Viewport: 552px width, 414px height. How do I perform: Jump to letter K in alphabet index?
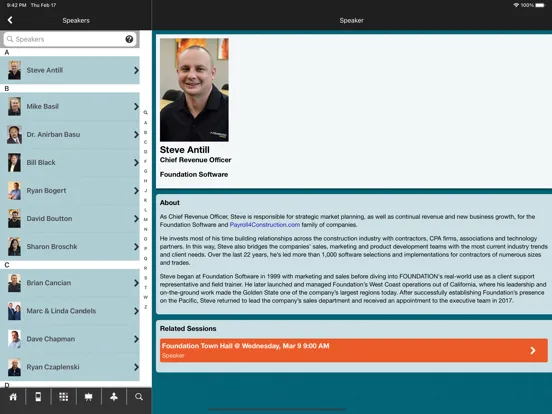[x=145, y=200]
